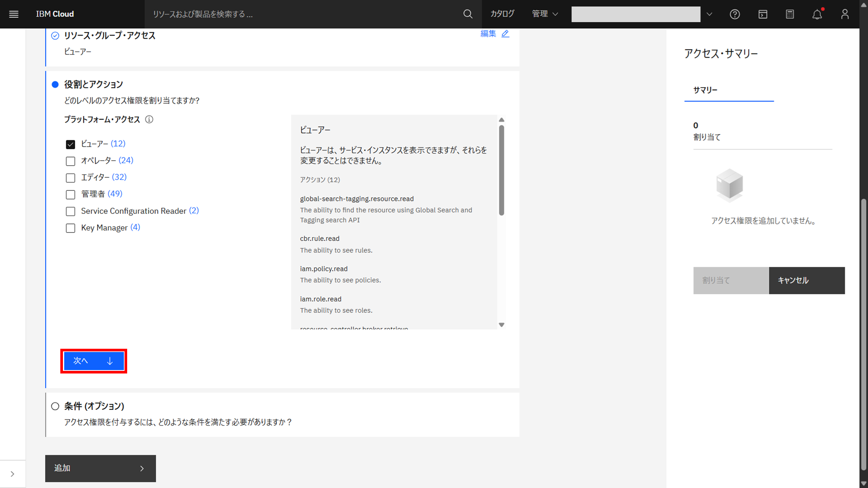Viewport: 868px width, 488px height.
Task: Expand the 管理 dropdown menu
Action: pos(545,14)
